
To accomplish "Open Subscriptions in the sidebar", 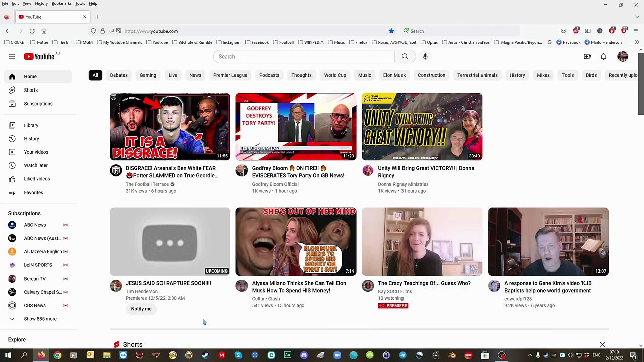I will tap(38, 104).
